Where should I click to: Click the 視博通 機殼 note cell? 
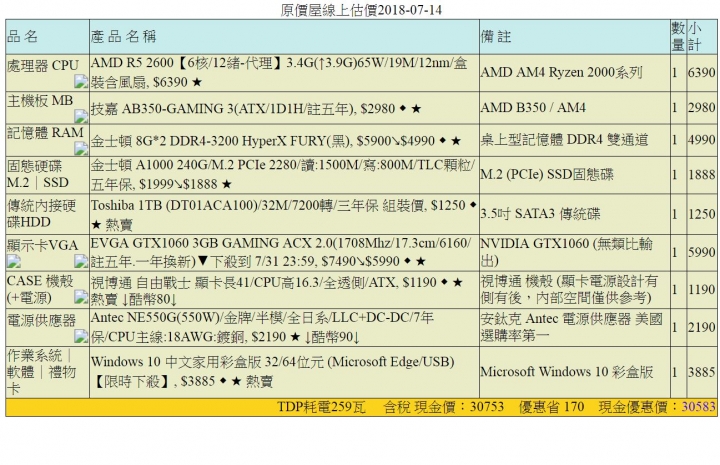point(574,290)
